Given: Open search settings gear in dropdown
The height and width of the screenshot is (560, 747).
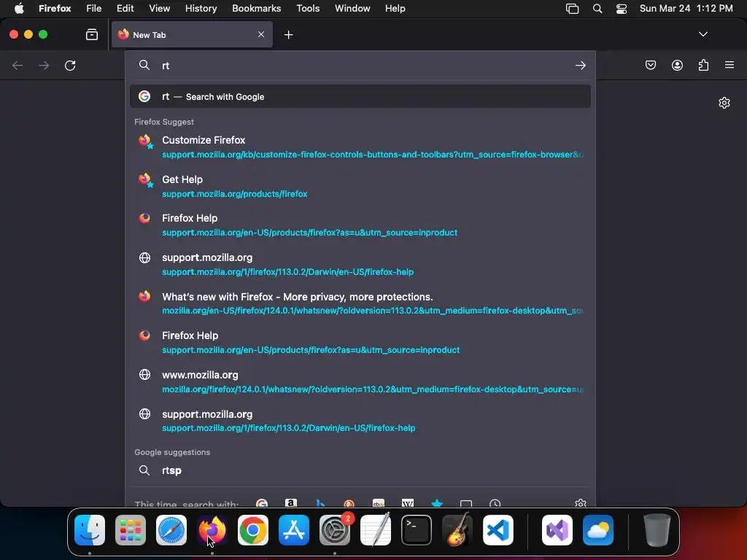Looking at the screenshot, I should 580,503.
